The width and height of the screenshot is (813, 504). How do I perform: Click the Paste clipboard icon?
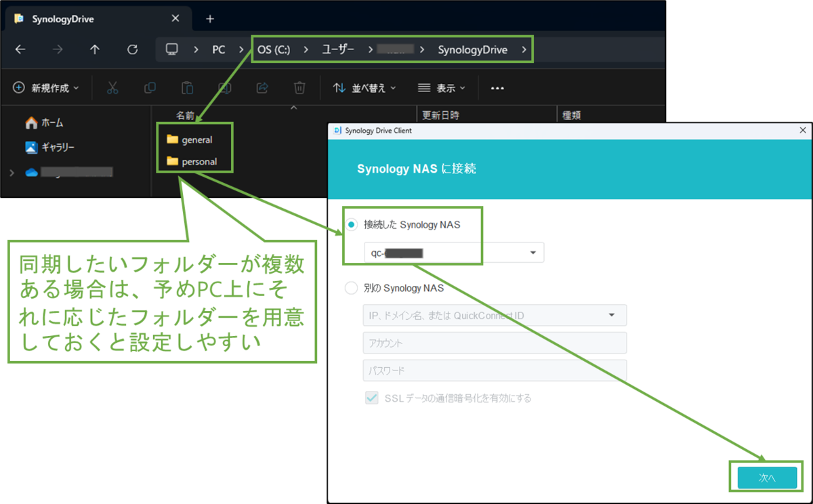[x=187, y=87]
